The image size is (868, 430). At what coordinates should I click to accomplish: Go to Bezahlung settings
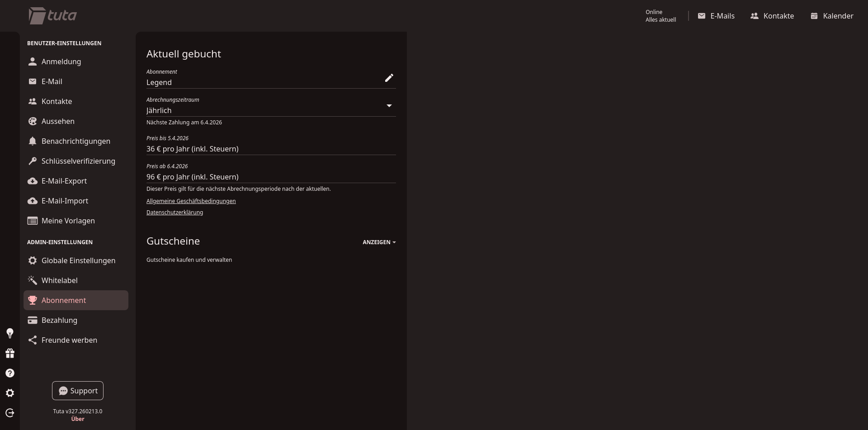click(59, 320)
